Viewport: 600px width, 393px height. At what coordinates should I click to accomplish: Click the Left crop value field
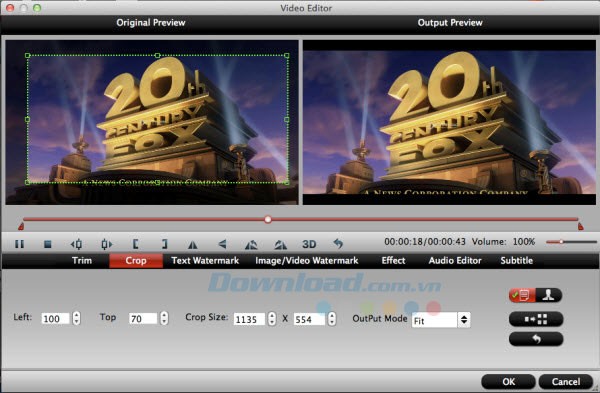55,318
